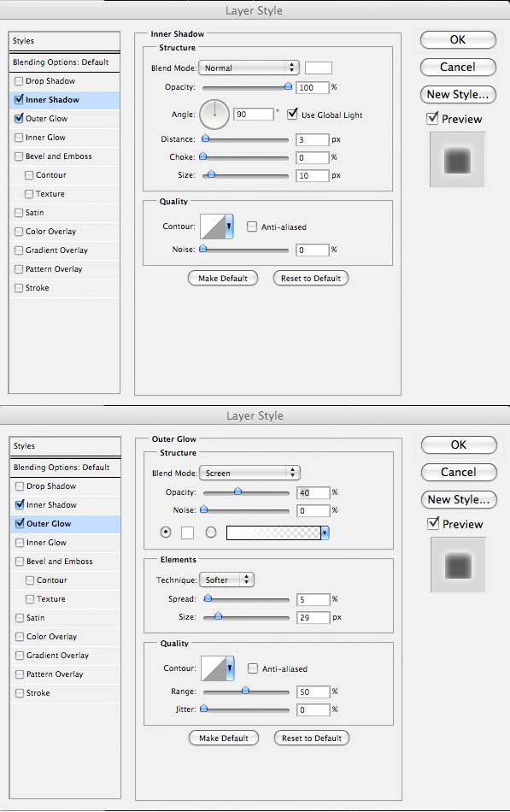Click the Outer Glow solid color swatch
The width and height of the screenshot is (510, 812).
tap(187, 533)
